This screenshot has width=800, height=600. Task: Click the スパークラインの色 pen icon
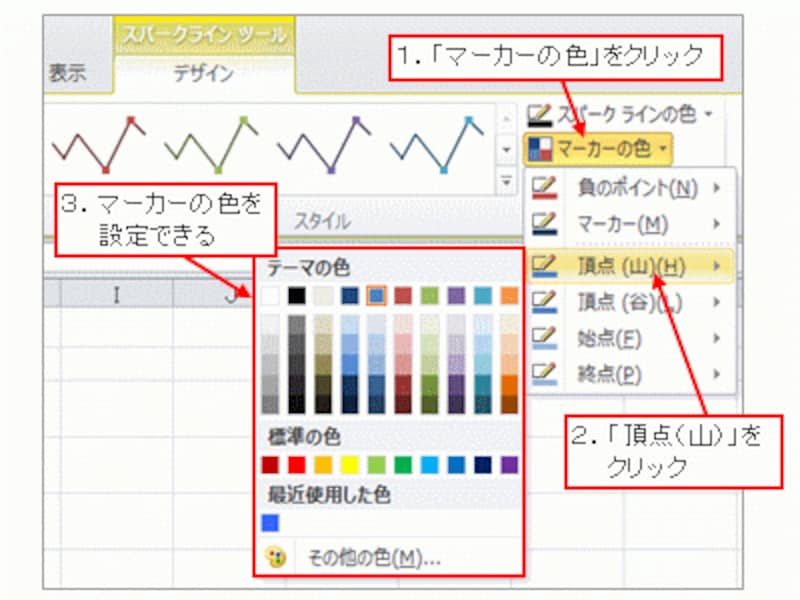click(x=540, y=115)
